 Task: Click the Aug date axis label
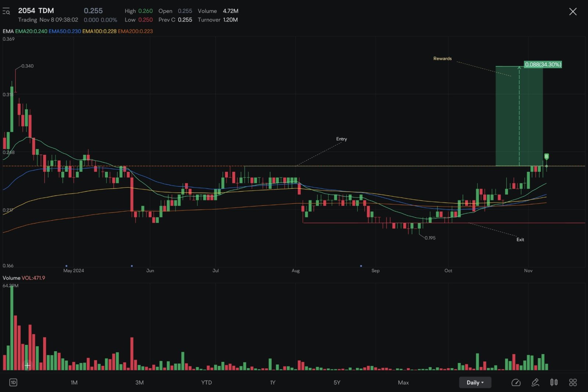coord(295,271)
